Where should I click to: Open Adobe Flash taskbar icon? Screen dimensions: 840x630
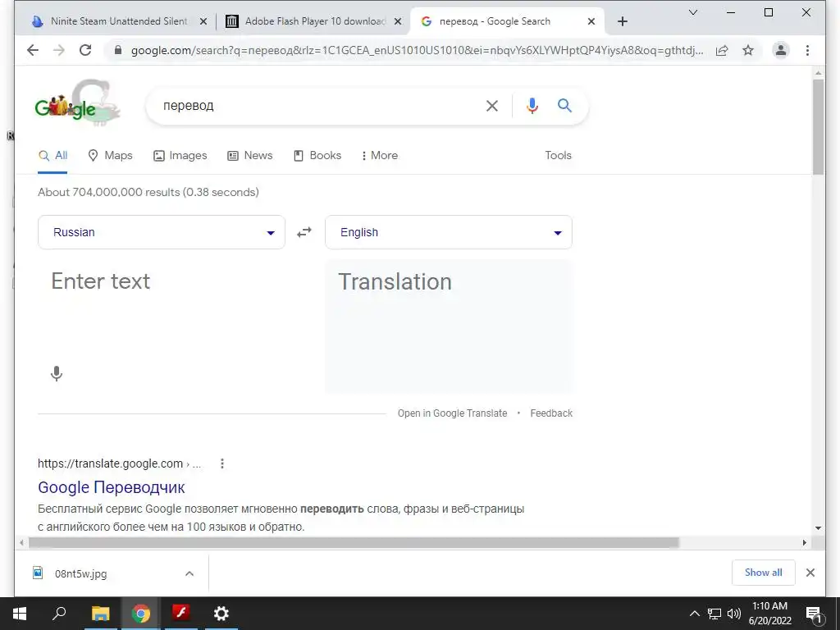[x=181, y=614]
